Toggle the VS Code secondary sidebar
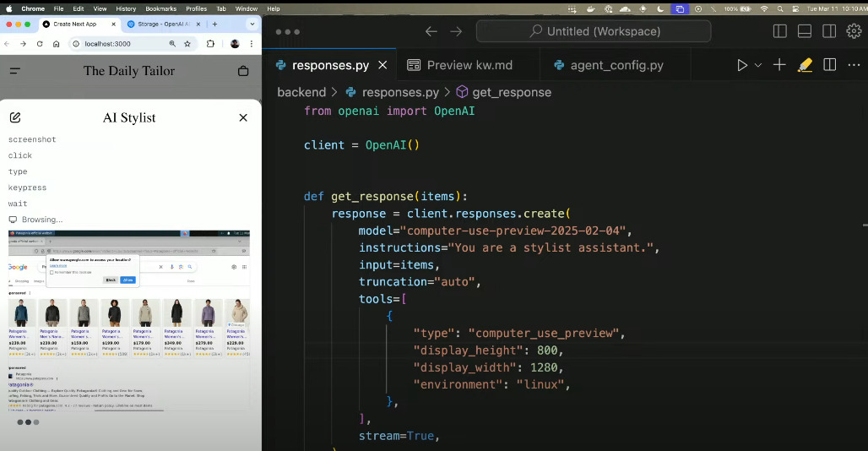Viewport: 868px width, 451px height. tap(829, 31)
